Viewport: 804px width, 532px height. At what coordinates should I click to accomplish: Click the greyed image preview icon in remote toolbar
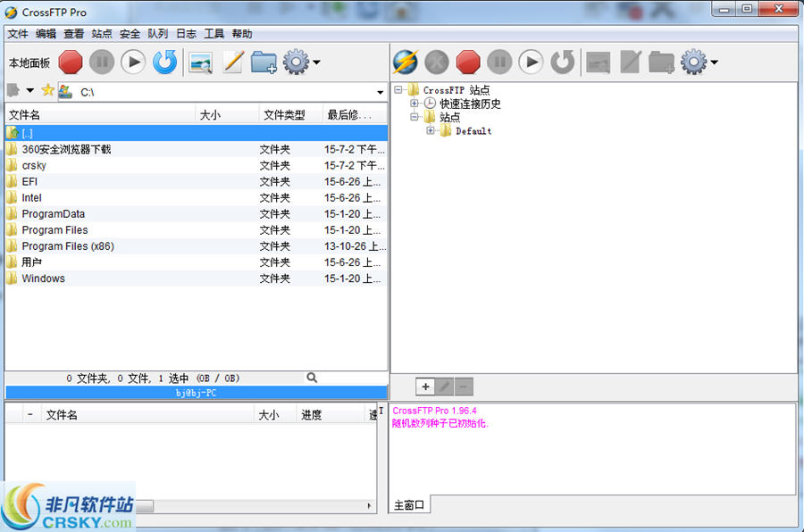(598, 63)
